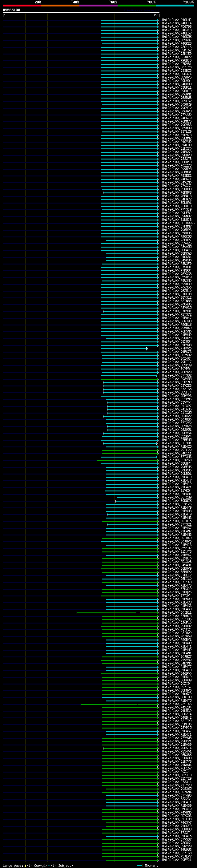Select label UniRef100_Q2MI62
This screenshot has width=197, height=868.
tap(176, 50)
